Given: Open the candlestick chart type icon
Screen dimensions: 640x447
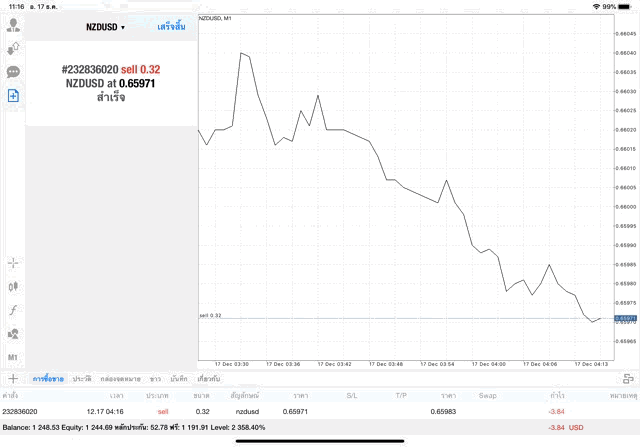Looking at the screenshot, I should 14,286.
